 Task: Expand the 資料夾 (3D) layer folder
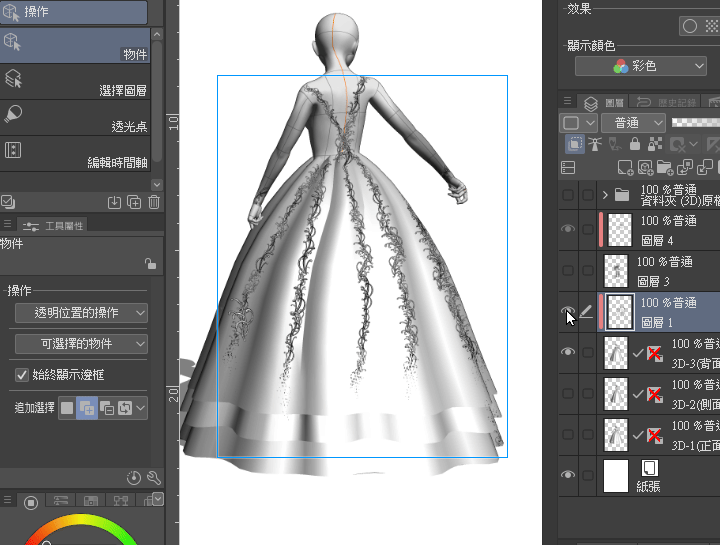(606, 194)
